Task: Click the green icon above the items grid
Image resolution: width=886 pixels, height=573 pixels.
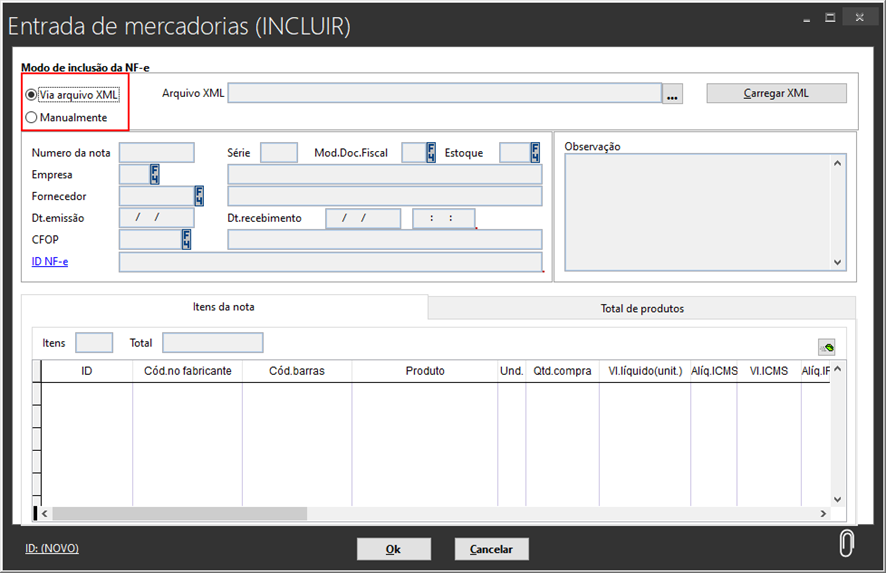Action: click(826, 347)
